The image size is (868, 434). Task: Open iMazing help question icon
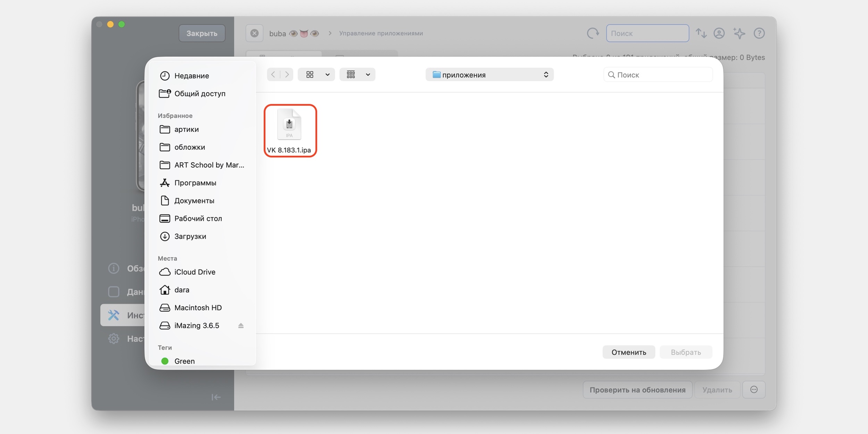(759, 33)
